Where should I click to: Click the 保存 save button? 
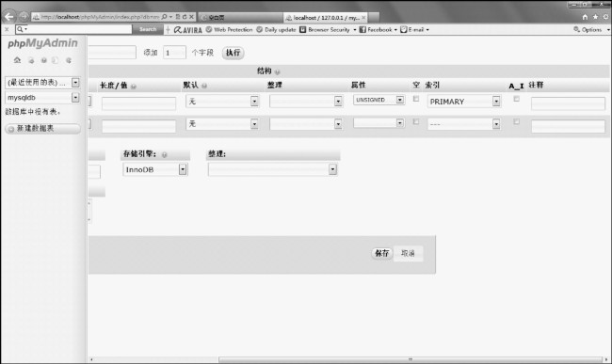click(381, 253)
